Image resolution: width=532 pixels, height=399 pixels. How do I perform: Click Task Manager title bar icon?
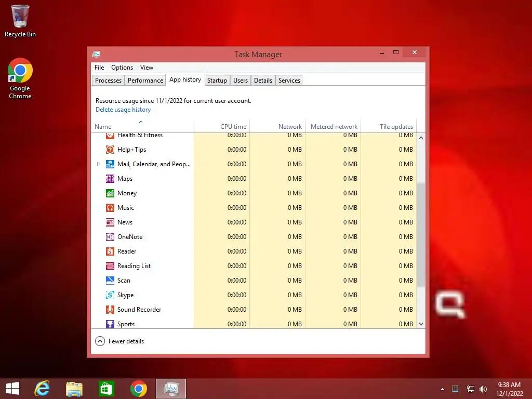coord(96,54)
